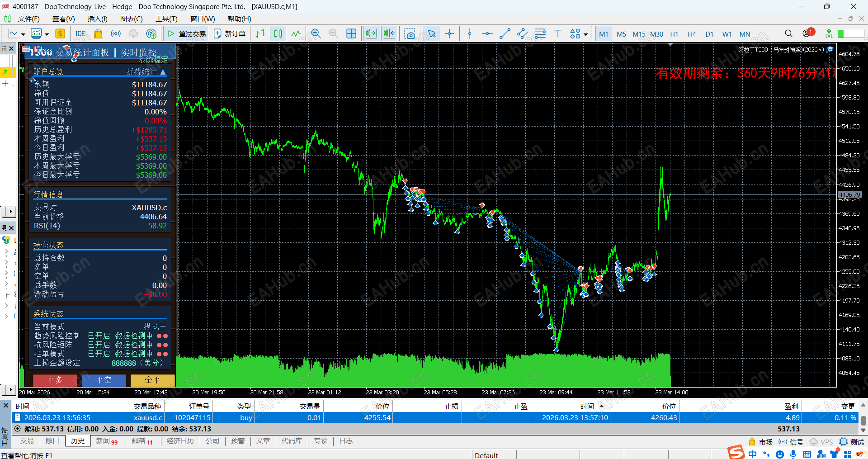Click the 平多 close longs button
Viewport: 868px width, 459px height.
55,380
